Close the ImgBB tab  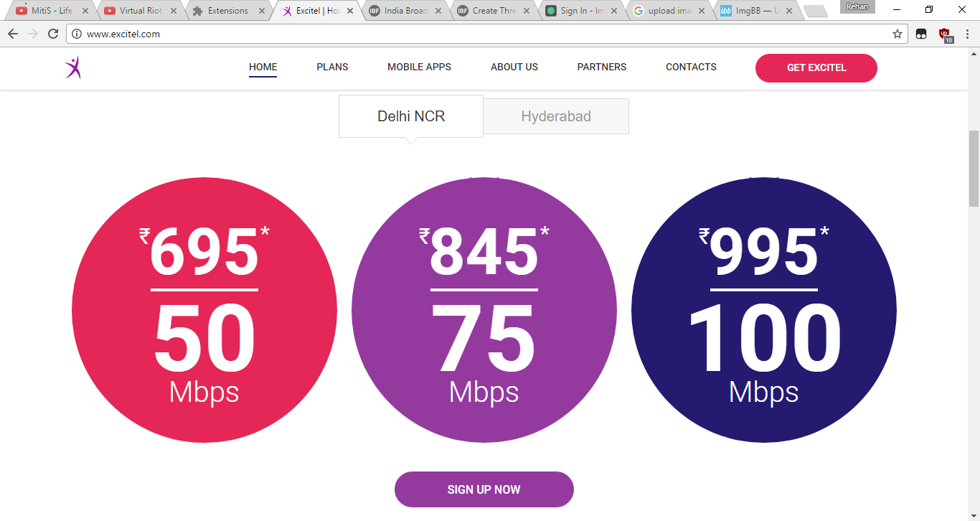[790, 11]
